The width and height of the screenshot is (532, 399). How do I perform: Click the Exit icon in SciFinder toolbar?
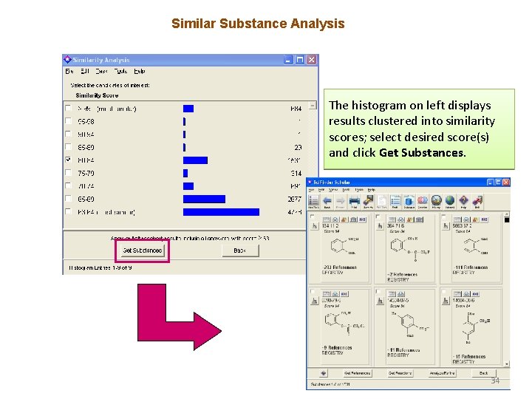pos(477,201)
